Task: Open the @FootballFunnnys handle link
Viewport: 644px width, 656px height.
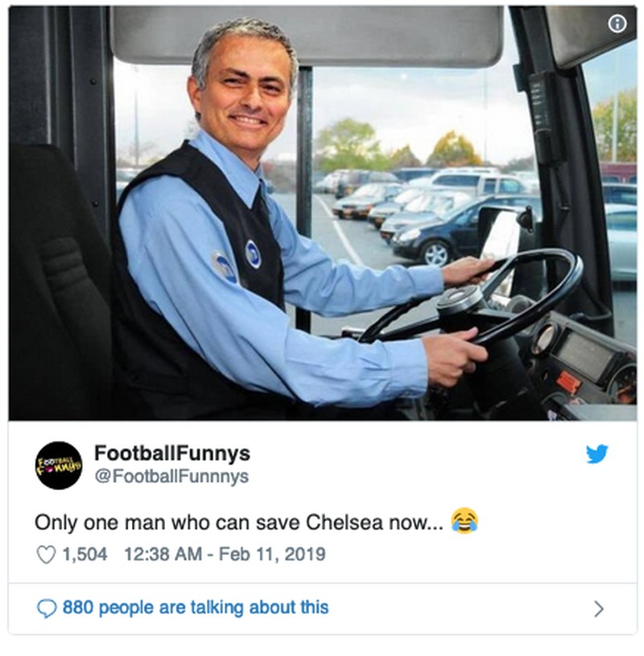Action: pyautogui.click(x=171, y=476)
